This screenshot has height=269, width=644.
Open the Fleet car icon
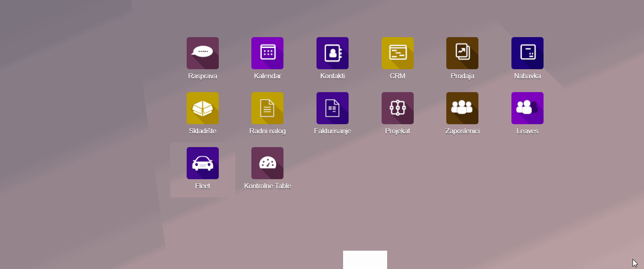click(202, 163)
